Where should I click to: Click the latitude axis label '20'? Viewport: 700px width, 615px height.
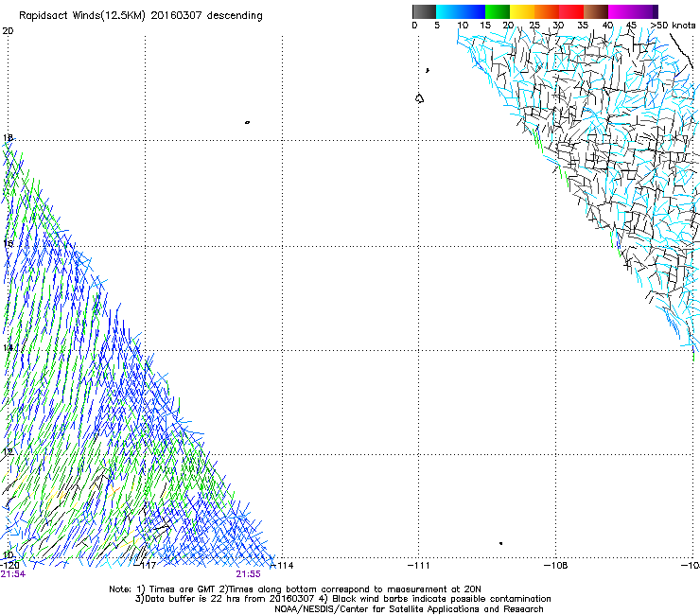[8, 31]
